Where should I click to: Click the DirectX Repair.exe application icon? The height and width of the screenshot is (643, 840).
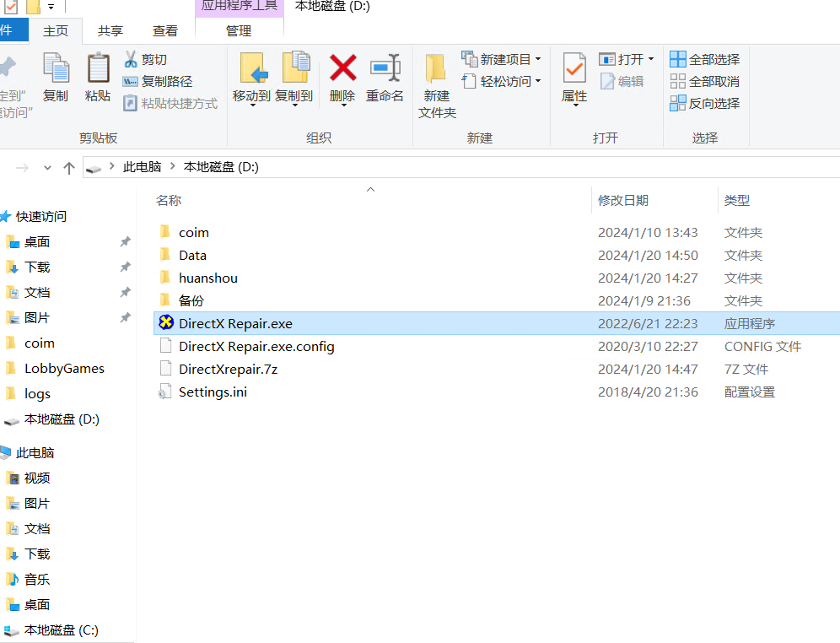(x=166, y=322)
